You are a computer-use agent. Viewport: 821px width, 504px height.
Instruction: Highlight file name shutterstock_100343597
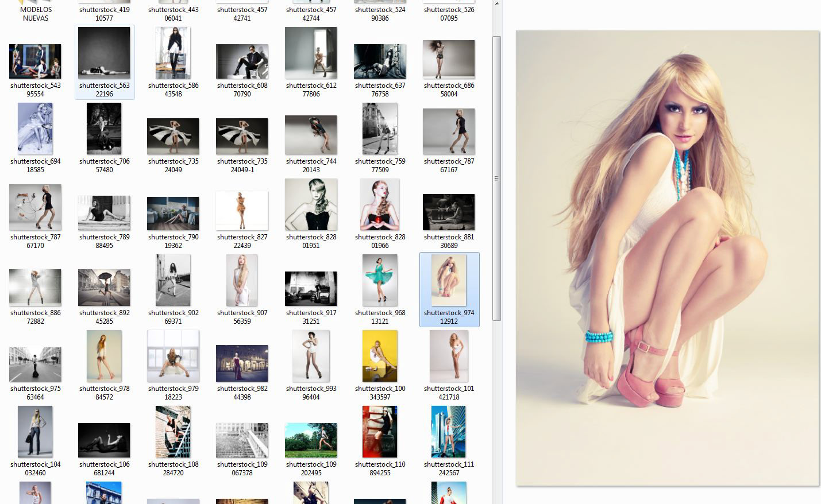coord(380,393)
